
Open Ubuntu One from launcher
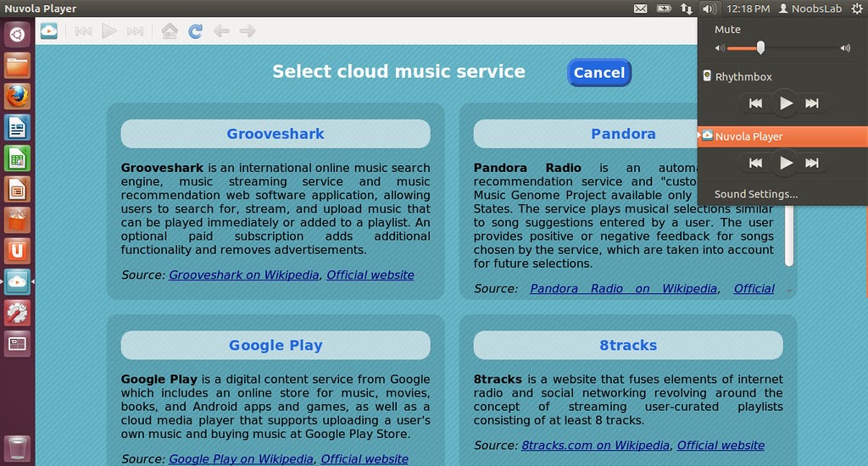point(17,252)
